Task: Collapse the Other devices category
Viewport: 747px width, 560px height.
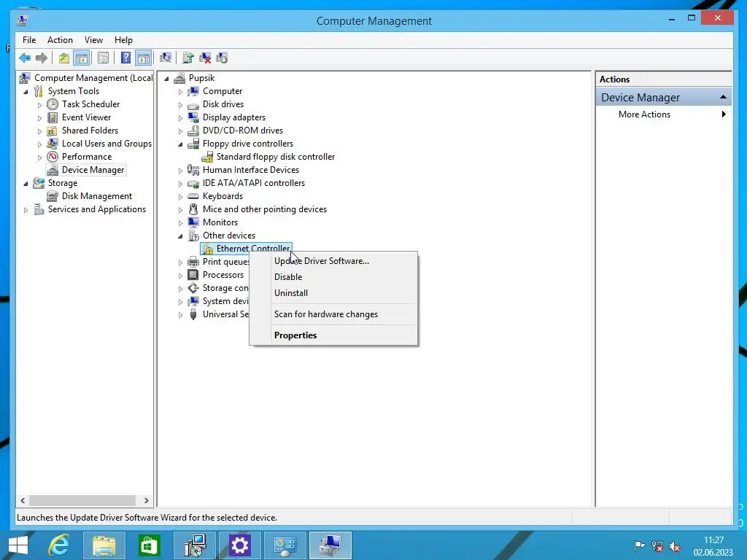Action: pyautogui.click(x=180, y=236)
